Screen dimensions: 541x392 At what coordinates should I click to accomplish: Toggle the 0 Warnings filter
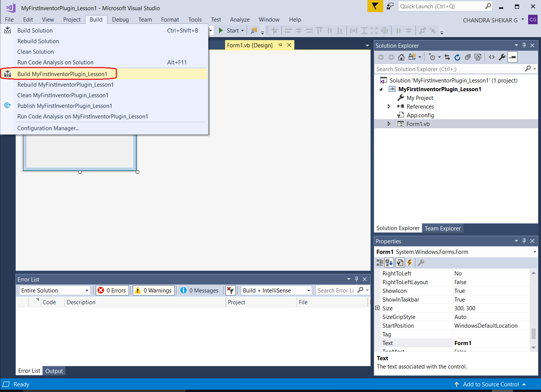pyautogui.click(x=153, y=290)
